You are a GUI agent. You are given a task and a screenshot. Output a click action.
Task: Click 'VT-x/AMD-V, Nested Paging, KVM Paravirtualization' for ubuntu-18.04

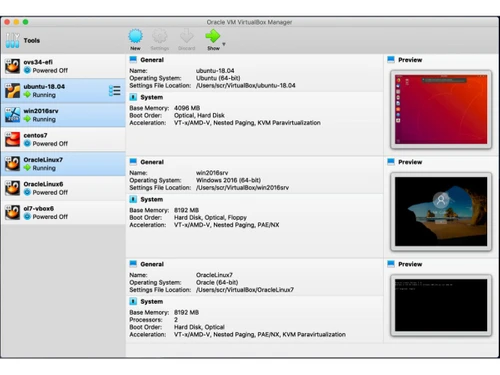tap(247, 123)
